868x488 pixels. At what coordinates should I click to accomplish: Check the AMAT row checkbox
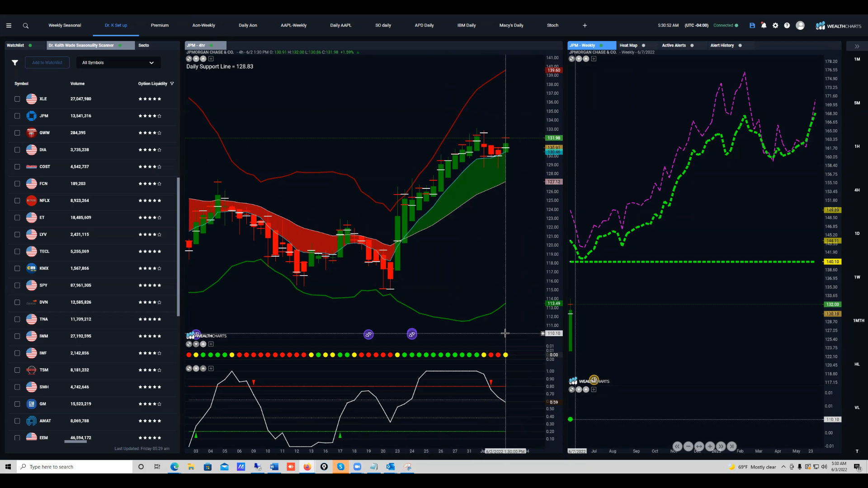[17, 421]
